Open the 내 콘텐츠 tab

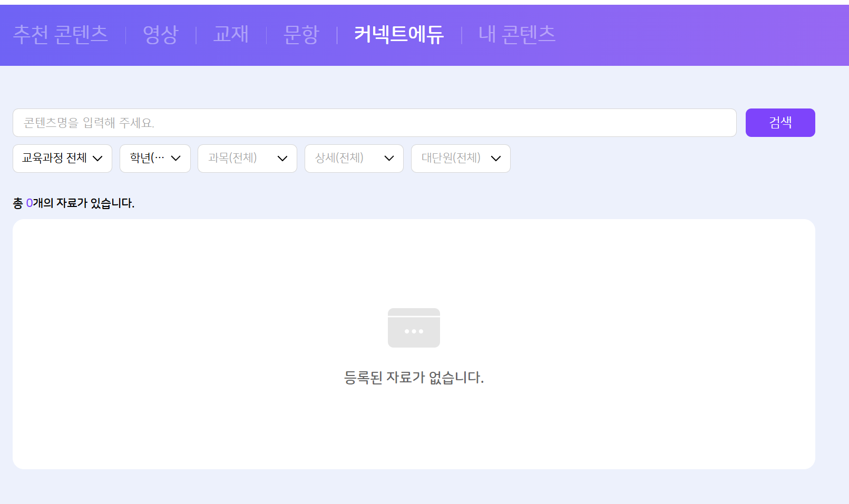click(517, 35)
